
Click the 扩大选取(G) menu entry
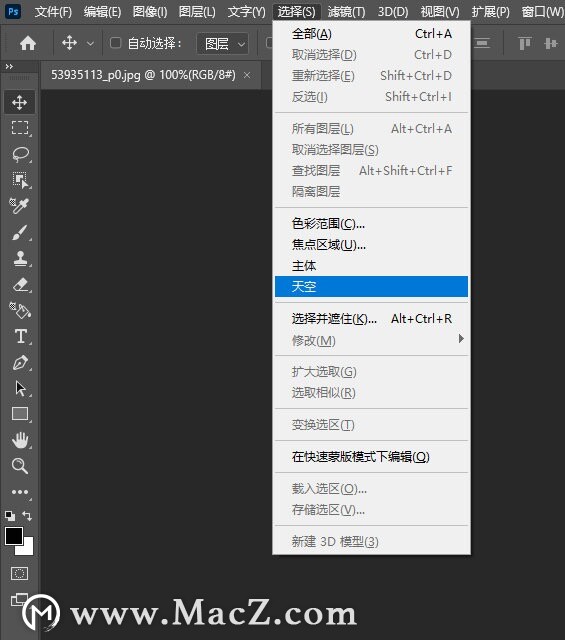point(371,372)
